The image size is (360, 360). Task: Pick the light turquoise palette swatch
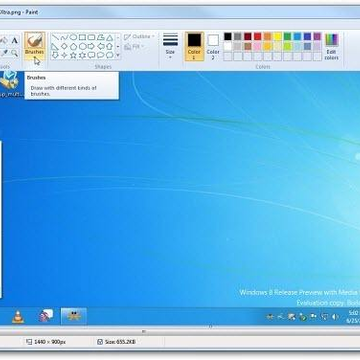click(297, 46)
